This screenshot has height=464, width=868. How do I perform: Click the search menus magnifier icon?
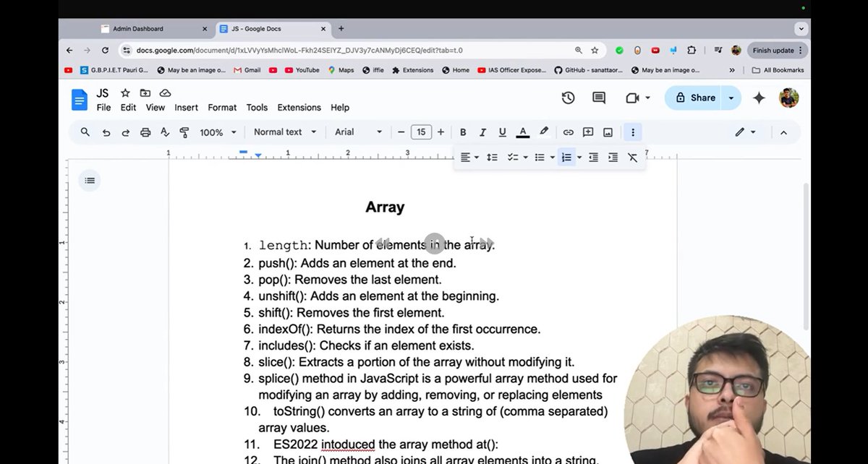[85, 132]
